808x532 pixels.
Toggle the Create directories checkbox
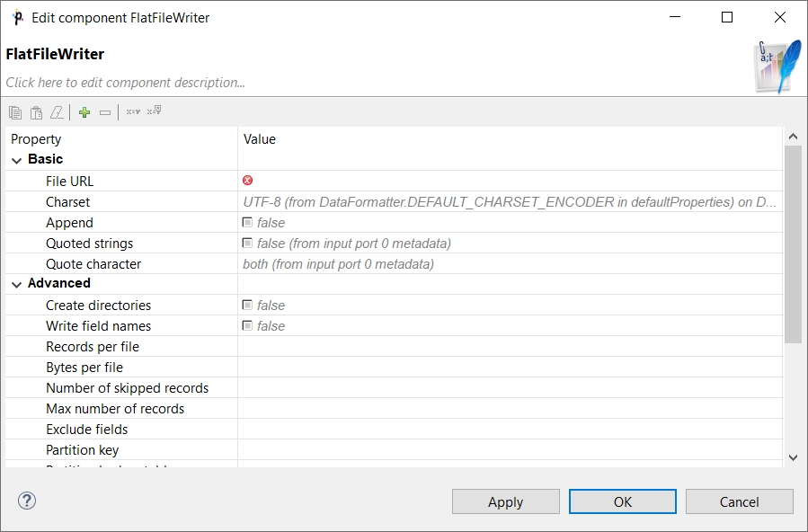pos(247,305)
